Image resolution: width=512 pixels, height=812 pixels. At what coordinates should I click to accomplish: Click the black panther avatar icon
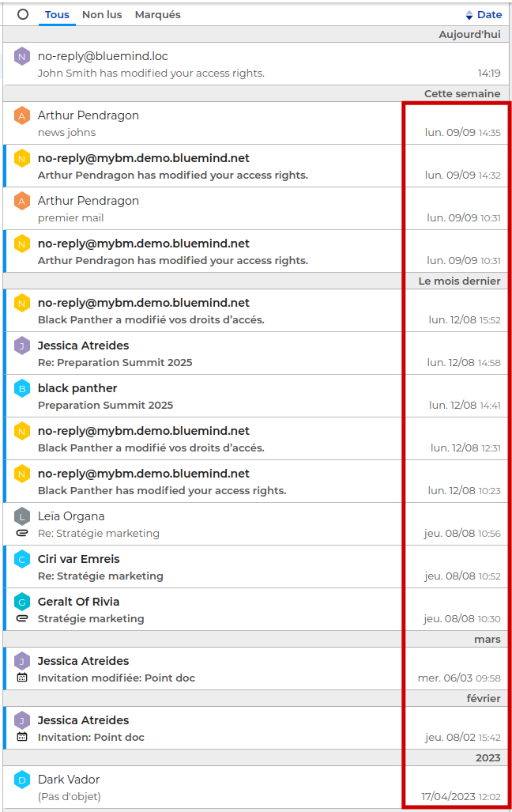22,388
